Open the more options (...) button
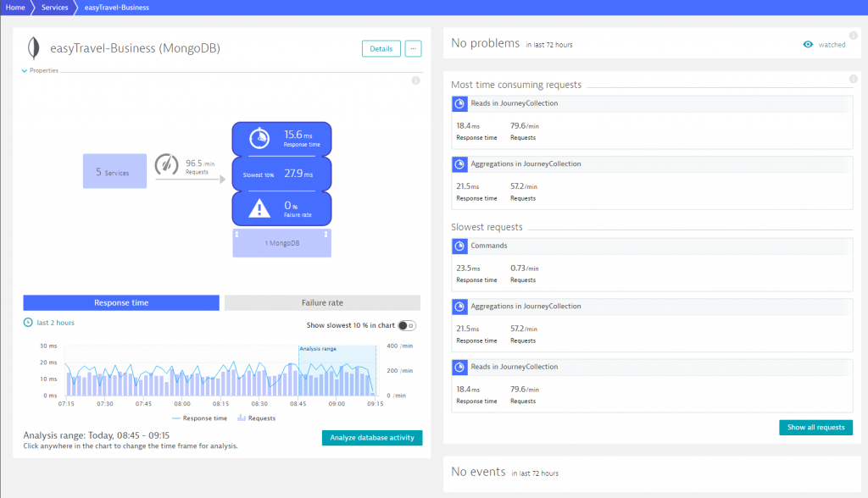Screen dimensions: 868x498 (413, 48)
